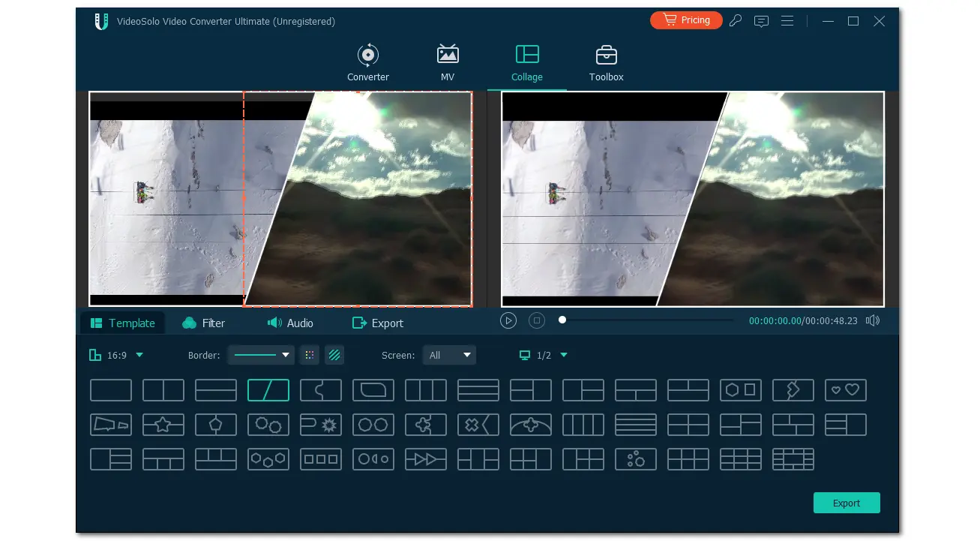
Task: Switch to the Converter tab
Action: click(x=368, y=63)
